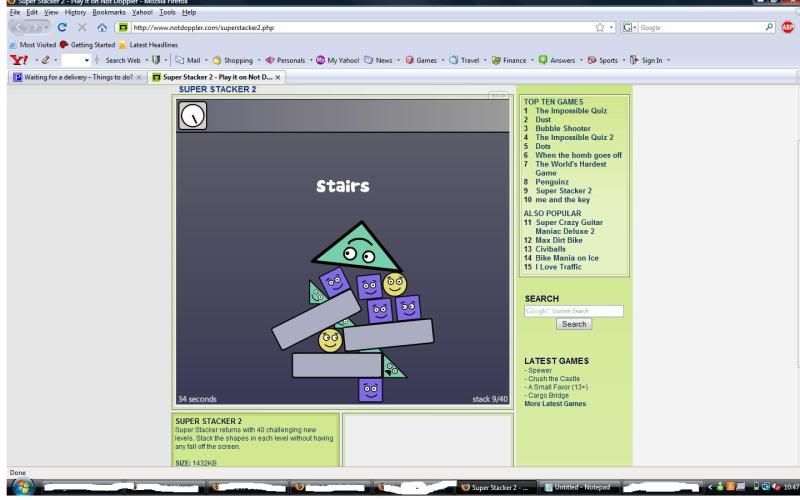Click the stop loading X icon

[82, 27]
